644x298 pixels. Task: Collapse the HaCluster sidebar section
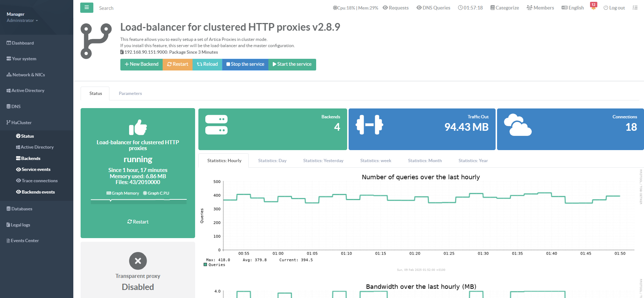[x=21, y=123]
